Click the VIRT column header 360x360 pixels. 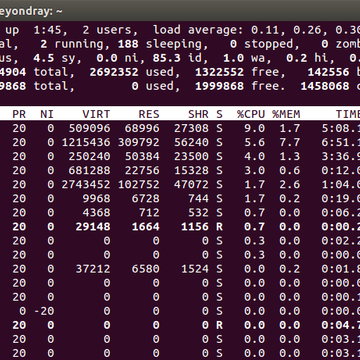(x=96, y=114)
